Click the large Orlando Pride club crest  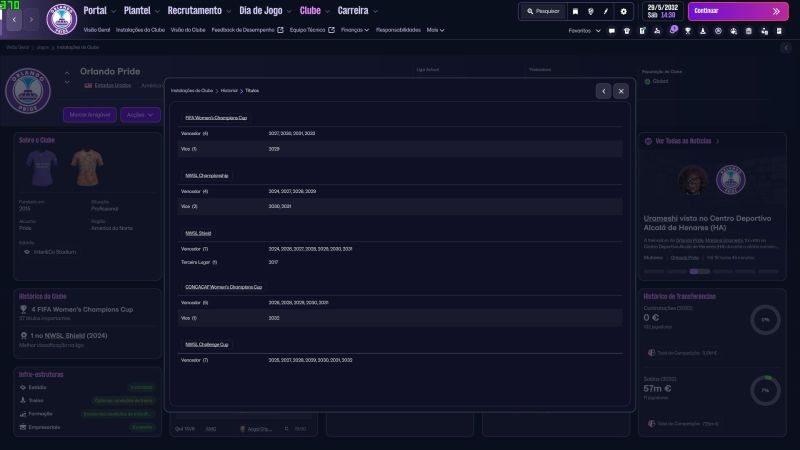[x=28, y=91]
